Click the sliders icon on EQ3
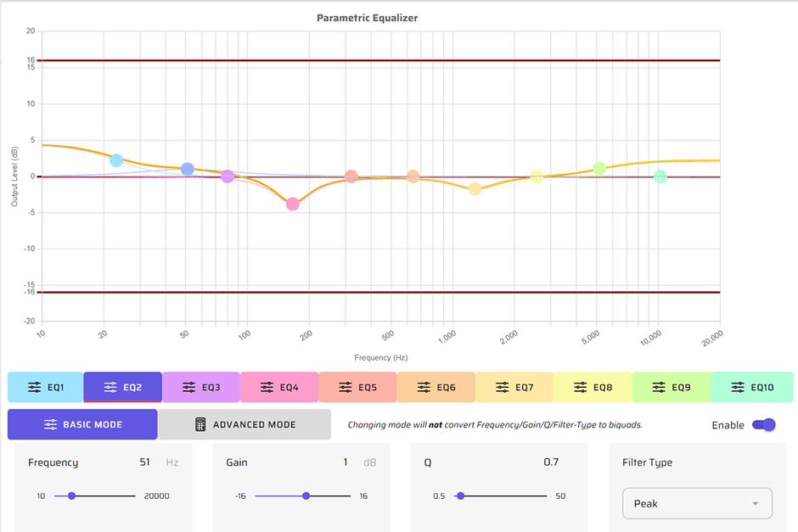 click(x=189, y=387)
